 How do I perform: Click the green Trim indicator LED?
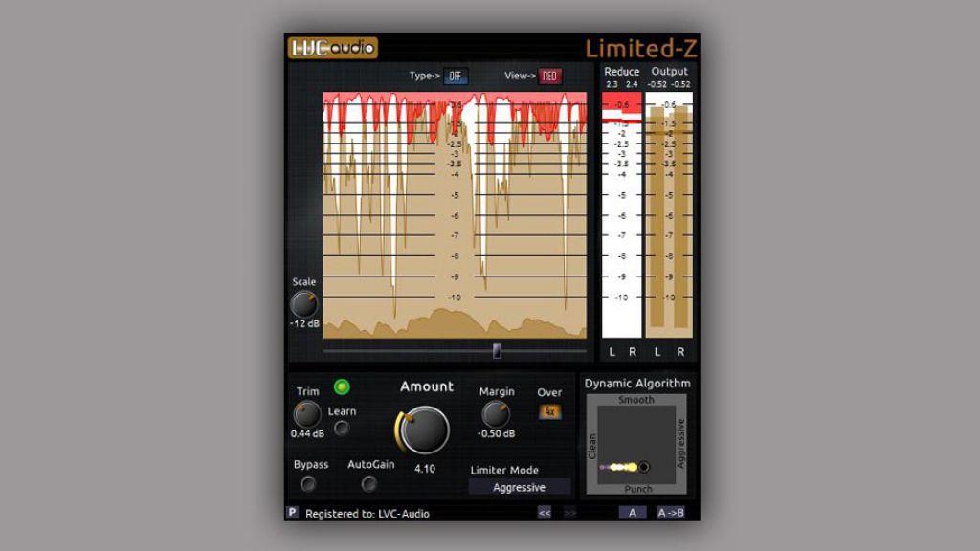(342, 386)
